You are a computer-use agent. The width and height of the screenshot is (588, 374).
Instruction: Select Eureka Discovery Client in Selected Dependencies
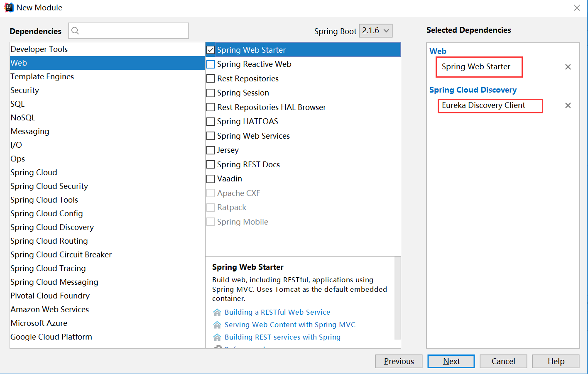pyautogui.click(x=483, y=105)
